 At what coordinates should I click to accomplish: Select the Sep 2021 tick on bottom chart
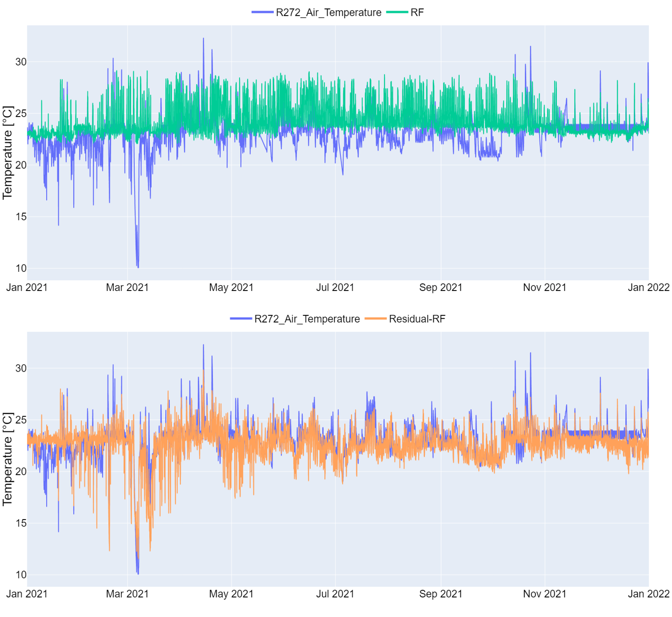click(441, 594)
